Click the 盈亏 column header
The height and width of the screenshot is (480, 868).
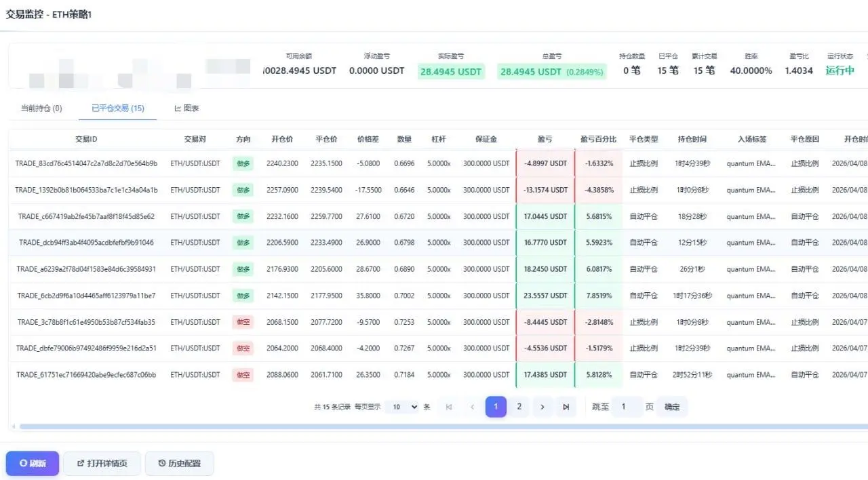pyautogui.click(x=545, y=139)
